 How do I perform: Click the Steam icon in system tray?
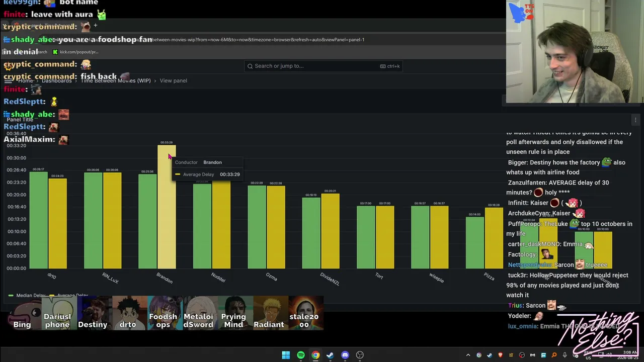point(490,355)
